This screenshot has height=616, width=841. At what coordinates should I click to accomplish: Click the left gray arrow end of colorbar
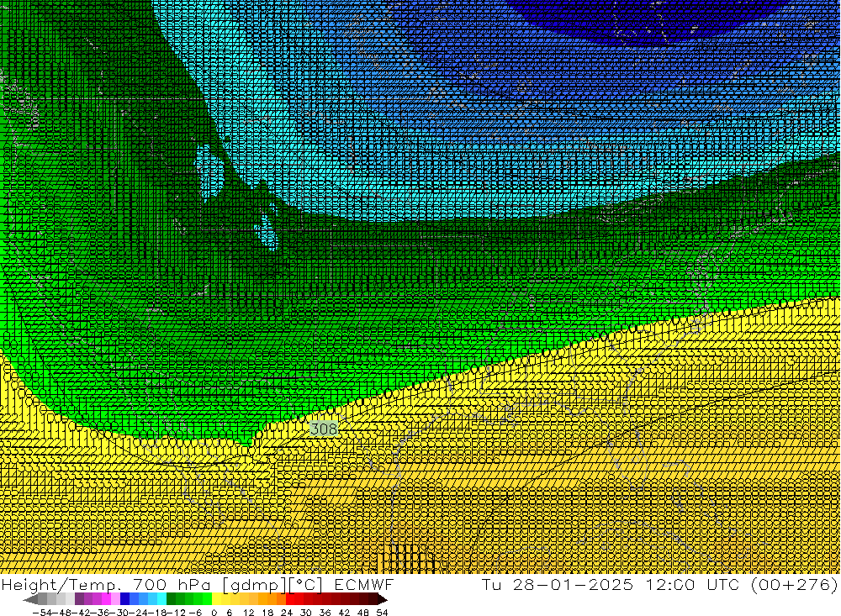coord(30,599)
